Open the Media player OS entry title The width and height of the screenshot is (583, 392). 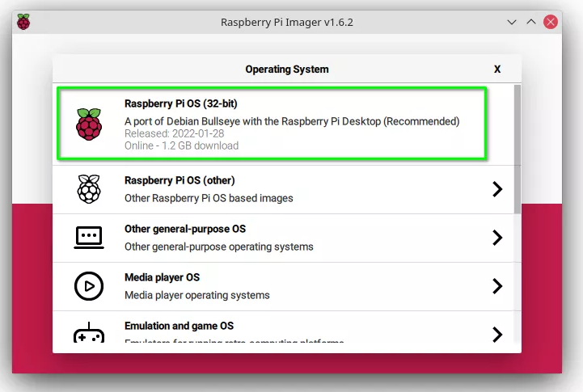click(x=162, y=277)
